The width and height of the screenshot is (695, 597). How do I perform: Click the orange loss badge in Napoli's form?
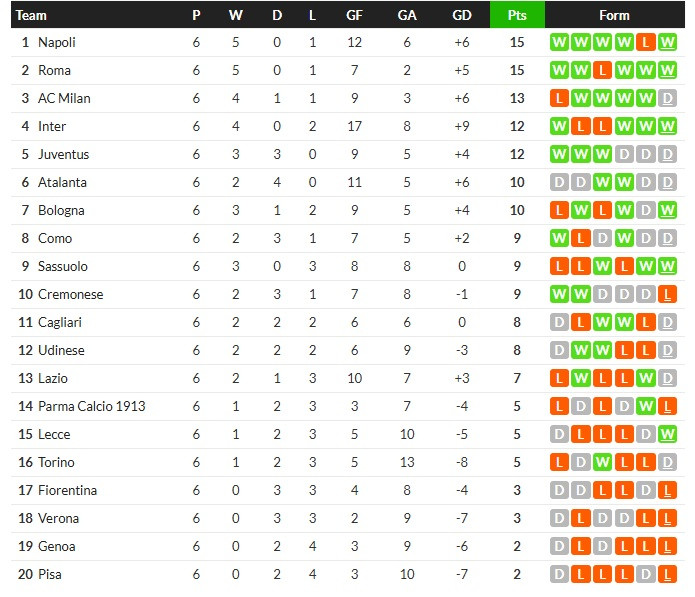646,43
